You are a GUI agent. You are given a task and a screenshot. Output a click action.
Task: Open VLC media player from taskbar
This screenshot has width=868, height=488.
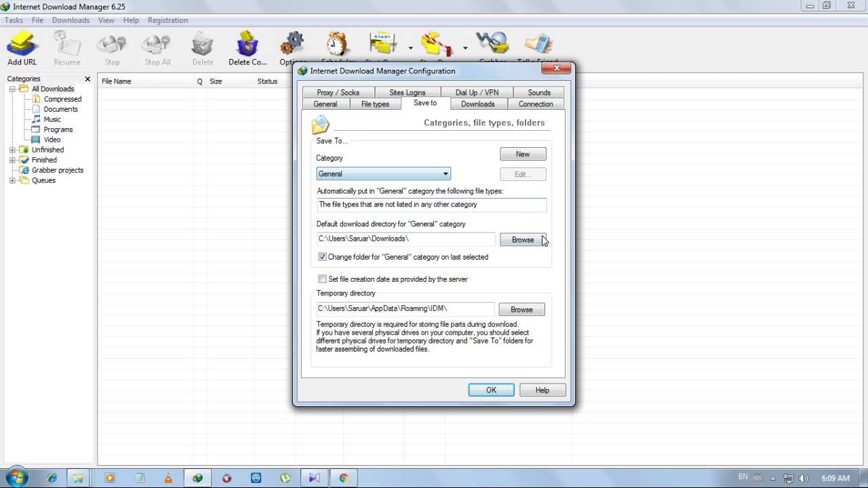[168, 478]
